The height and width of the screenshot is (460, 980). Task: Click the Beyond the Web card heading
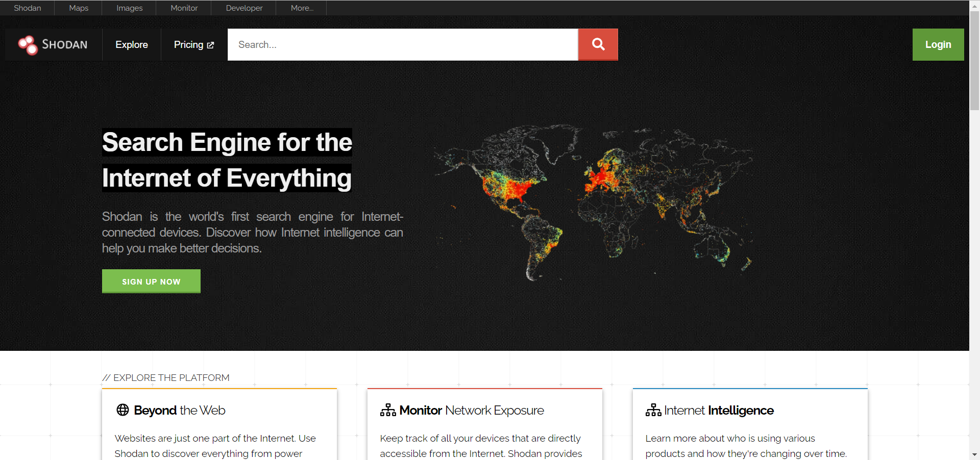coord(179,410)
